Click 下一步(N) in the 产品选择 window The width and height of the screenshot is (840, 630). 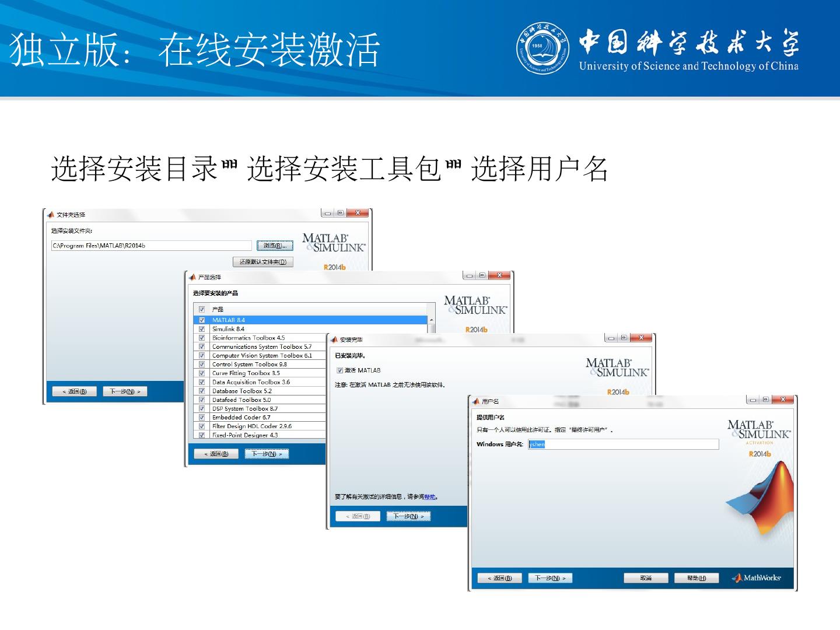tap(267, 454)
